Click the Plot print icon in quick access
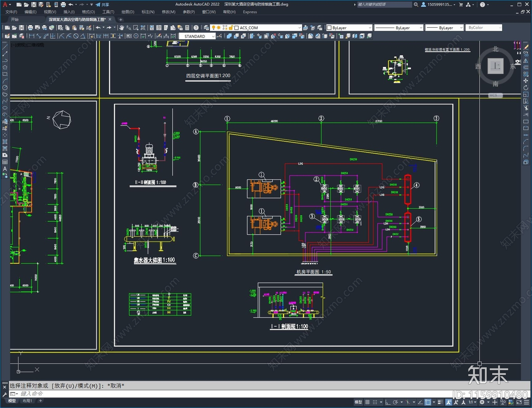Viewport: 532px width, 408px height. (63, 5)
